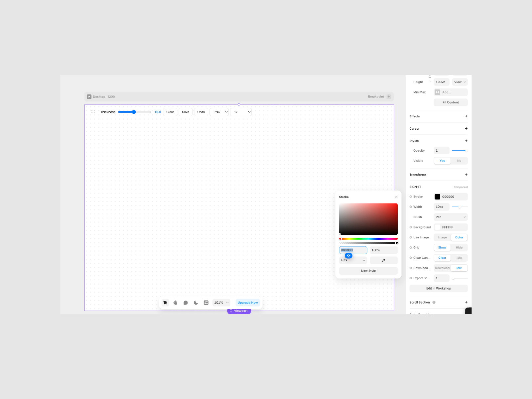The height and width of the screenshot is (399, 532).
Task: Click the black Stroke color swatch
Action: point(438,197)
